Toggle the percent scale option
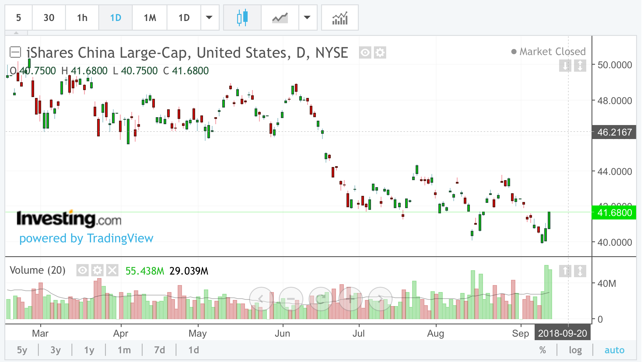Image resolution: width=644 pixels, height=362 pixels. pyautogui.click(x=542, y=350)
